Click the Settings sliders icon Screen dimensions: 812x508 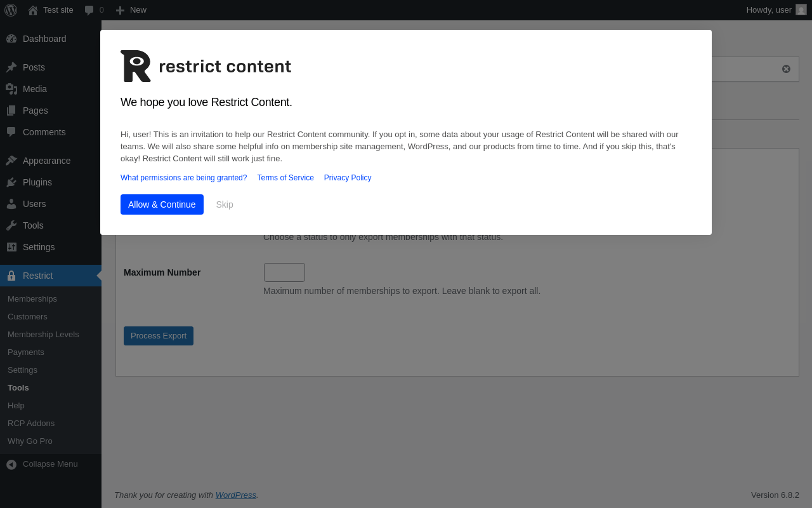pyautogui.click(x=11, y=247)
